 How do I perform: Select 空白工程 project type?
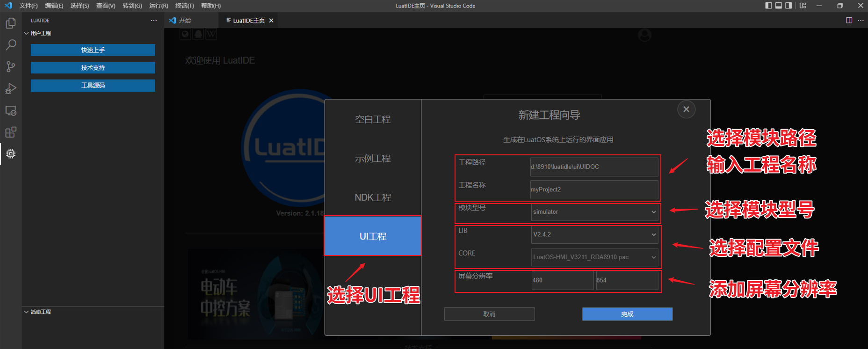tap(373, 119)
